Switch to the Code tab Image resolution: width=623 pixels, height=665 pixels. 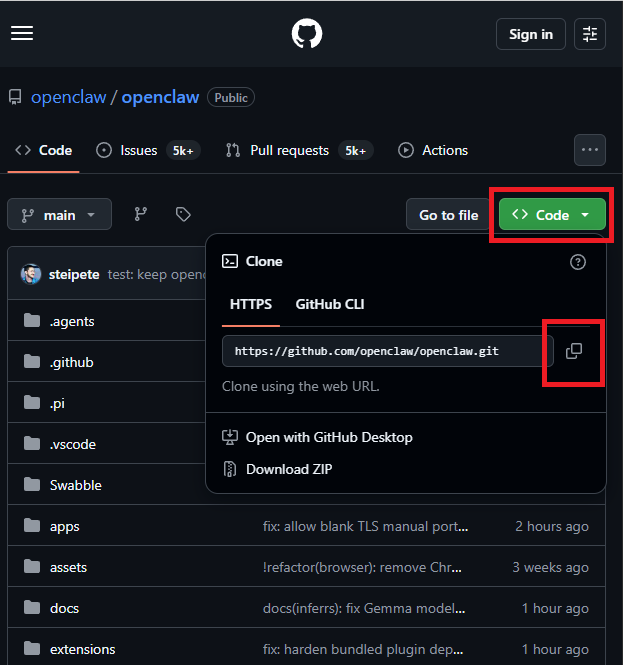click(43, 150)
